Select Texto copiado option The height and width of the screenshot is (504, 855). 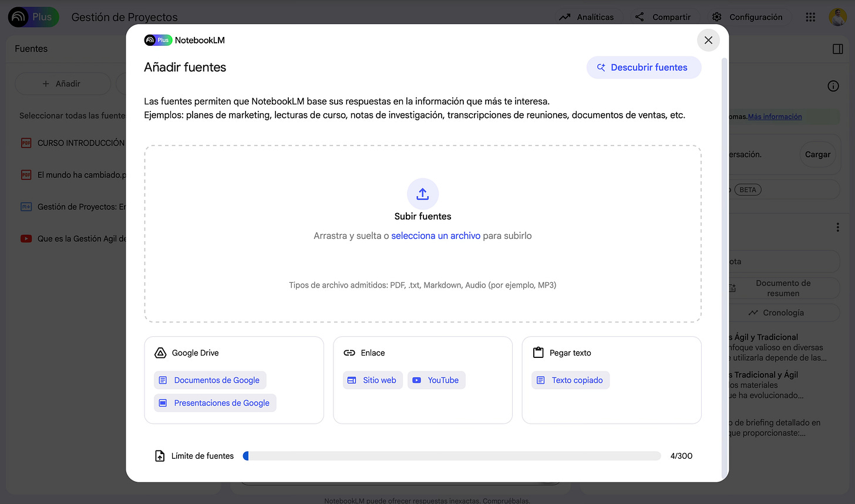[571, 380]
